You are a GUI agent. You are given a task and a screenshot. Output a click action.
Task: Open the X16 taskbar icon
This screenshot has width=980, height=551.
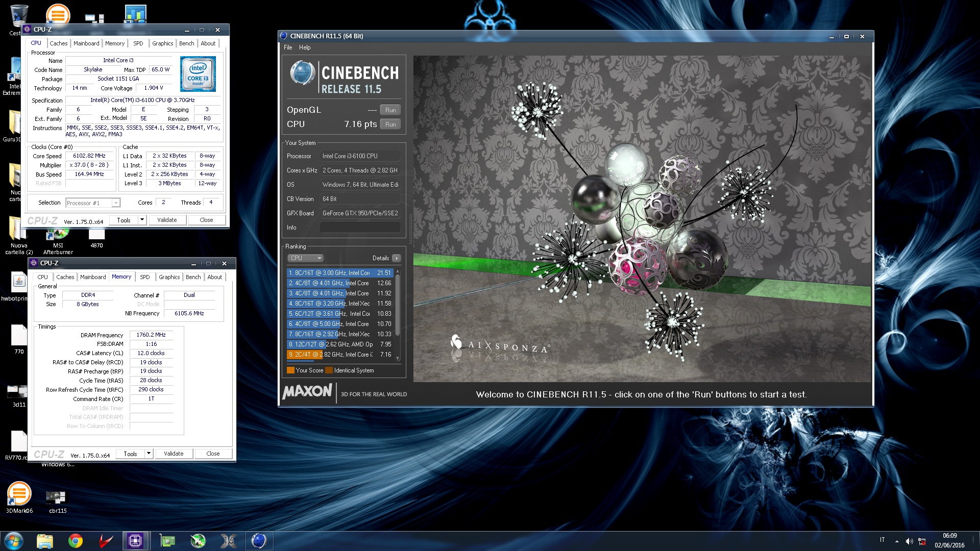(228, 541)
